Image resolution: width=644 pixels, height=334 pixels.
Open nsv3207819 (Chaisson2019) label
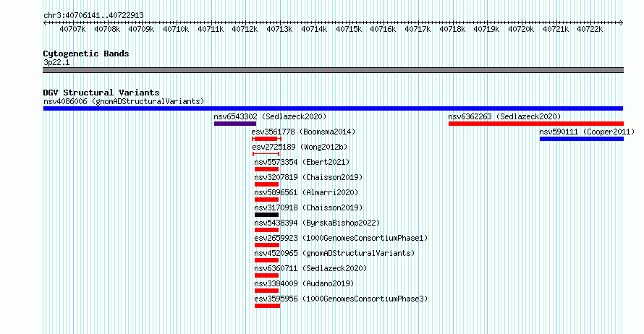308,177
